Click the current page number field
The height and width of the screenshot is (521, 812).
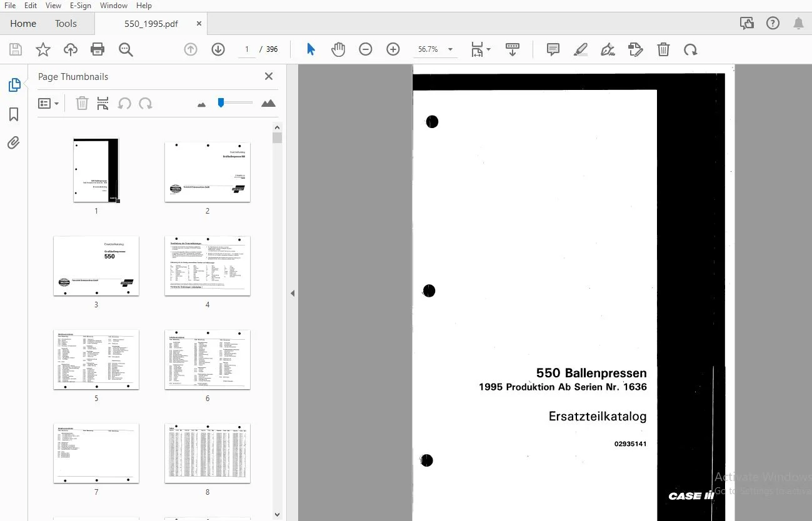[247, 49]
